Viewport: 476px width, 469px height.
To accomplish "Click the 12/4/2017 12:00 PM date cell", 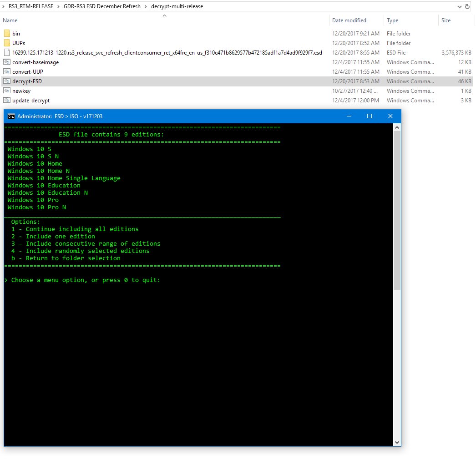I will coord(355,100).
